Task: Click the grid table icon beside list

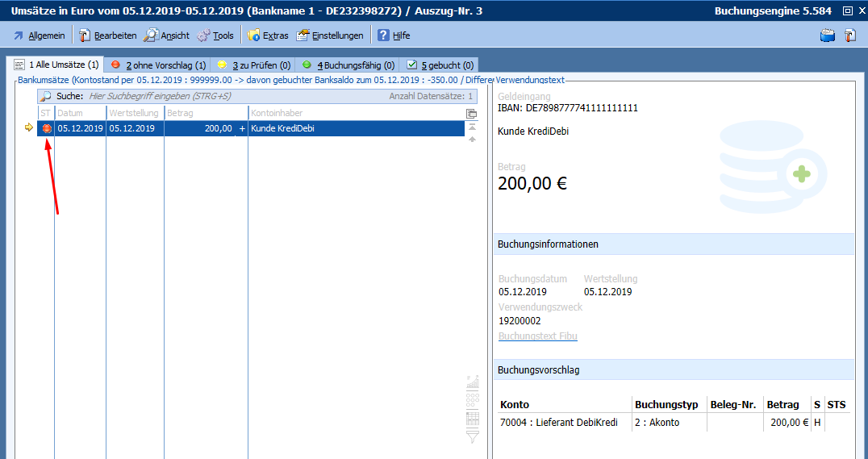Action: (473, 418)
